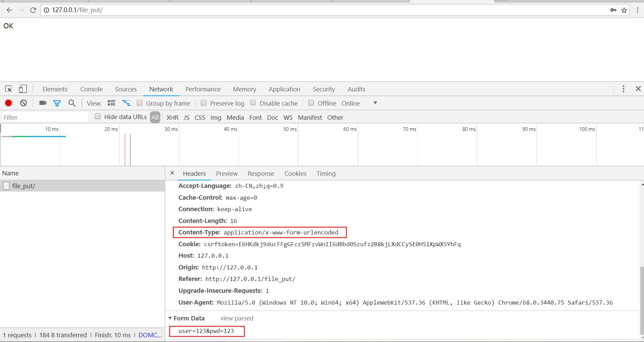Open network search with the magnifier icon
Image resolution: width=644 pixels, height=342 pixels.
point(72,103)
